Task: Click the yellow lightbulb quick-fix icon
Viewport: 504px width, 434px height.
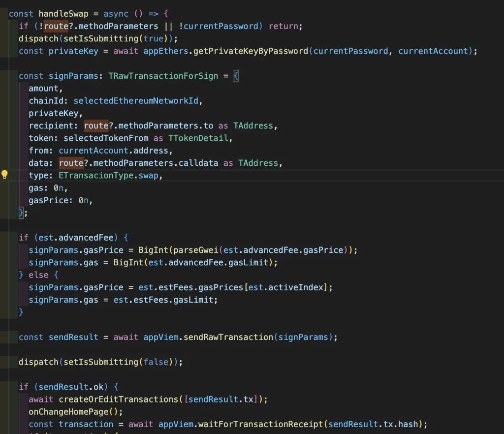Action: [x=5, y=175]
